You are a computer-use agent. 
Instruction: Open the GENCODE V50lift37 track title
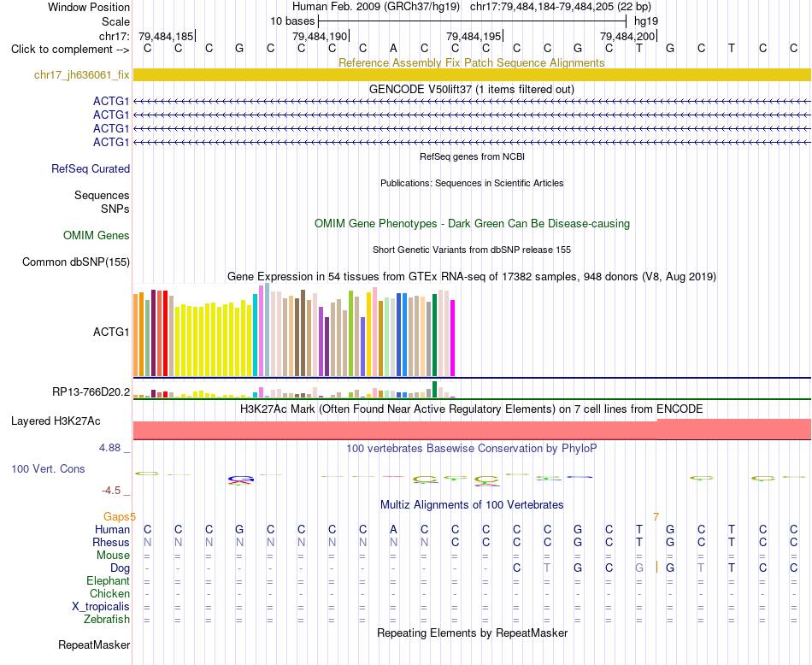pos(472,89)
